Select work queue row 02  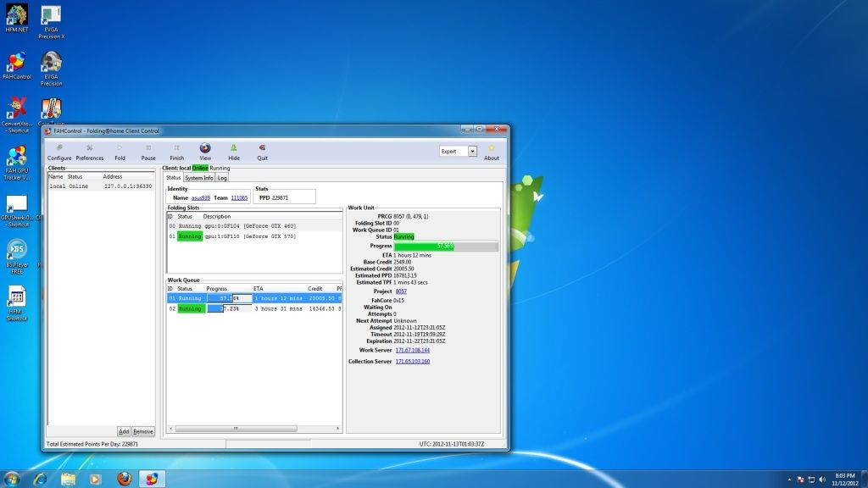(254, 309)
